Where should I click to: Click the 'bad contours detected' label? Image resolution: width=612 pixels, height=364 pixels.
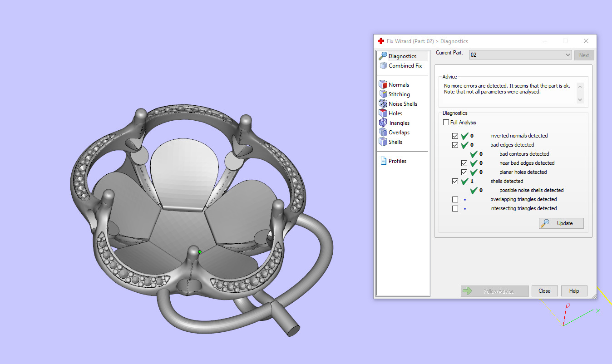[524, 154]
